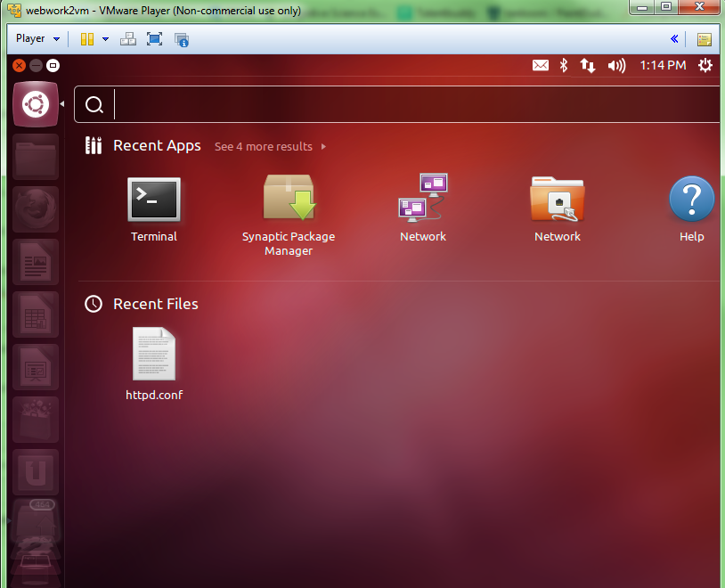Click the Ubuntu Dash home button
Image resolution: width=725 pixels, height=588 pixels.
(x=36, y=104)
